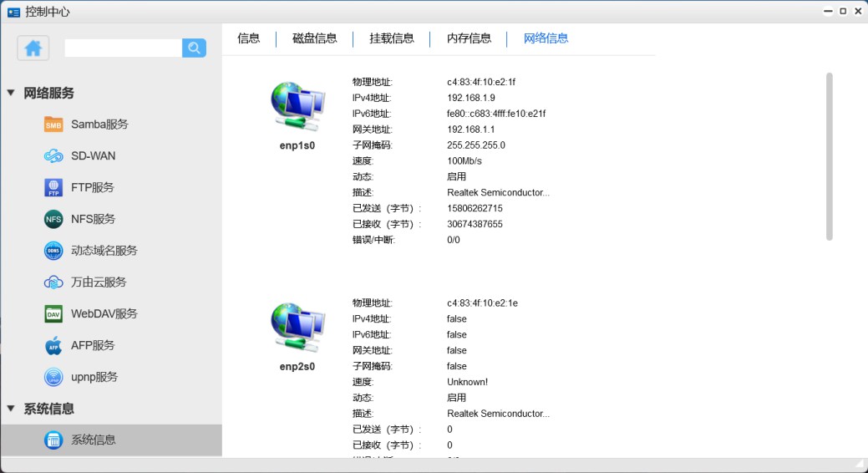Open SD-WAN from the sidebar
The image size is (868, 473).
pos(53,156)
